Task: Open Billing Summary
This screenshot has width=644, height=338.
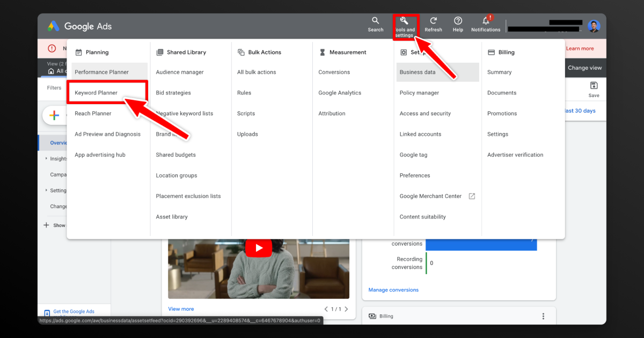Action: (499, 72)
